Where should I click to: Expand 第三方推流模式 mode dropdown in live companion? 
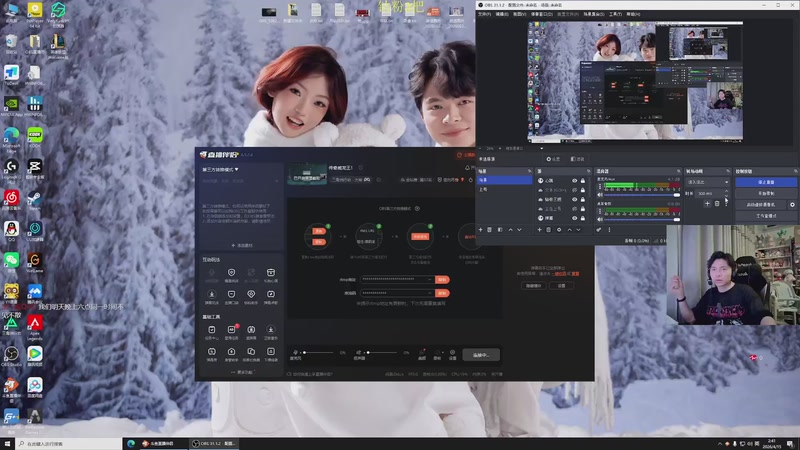(220, 169)
